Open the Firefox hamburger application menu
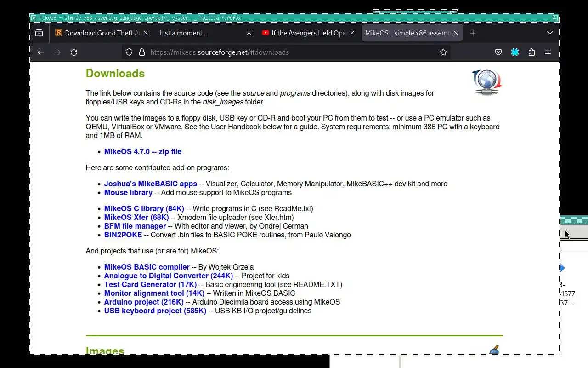Viewport: 588px width, 368px height. click(548, 52)
